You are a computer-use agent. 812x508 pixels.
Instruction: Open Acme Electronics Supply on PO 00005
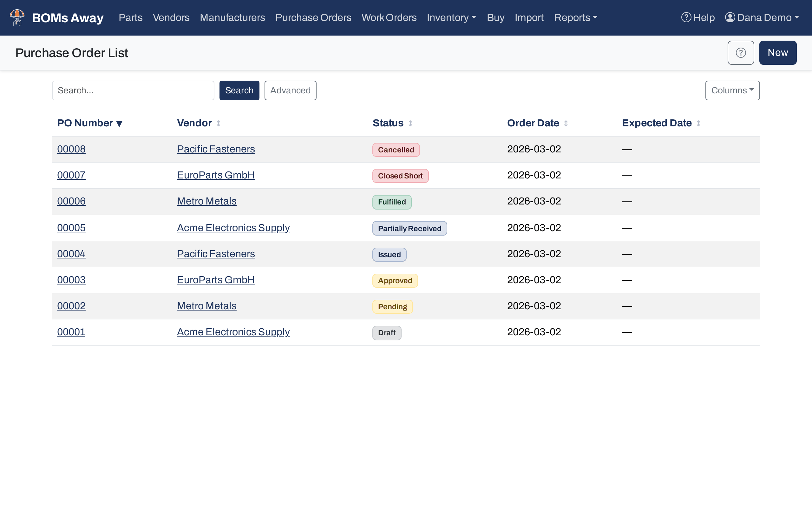pyautogui.click(x=233, y=228)
